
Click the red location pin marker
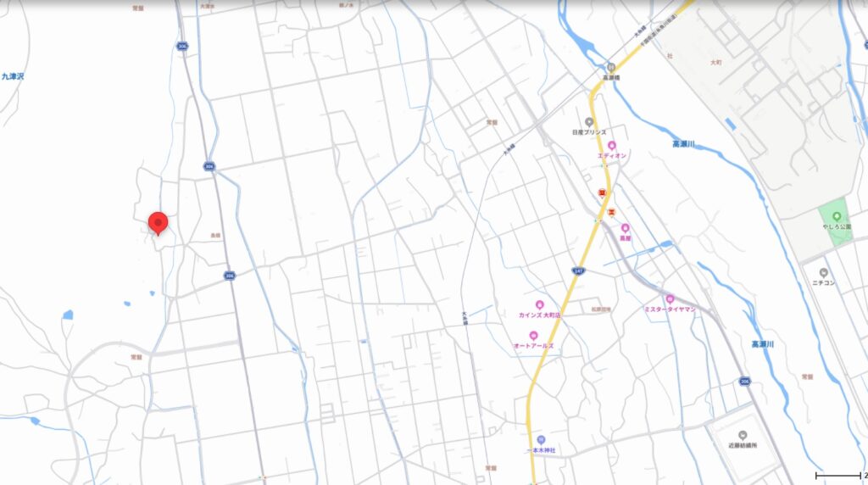[158, 223]
